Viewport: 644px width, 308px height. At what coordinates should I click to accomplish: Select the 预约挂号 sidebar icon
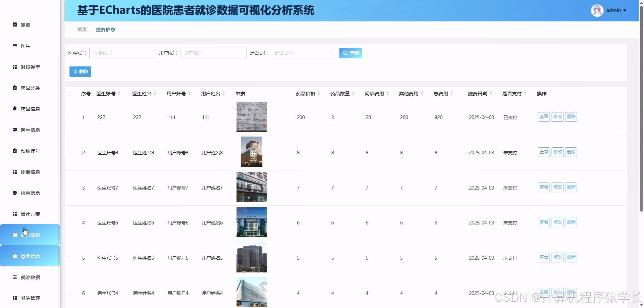[x=14, y=151]
